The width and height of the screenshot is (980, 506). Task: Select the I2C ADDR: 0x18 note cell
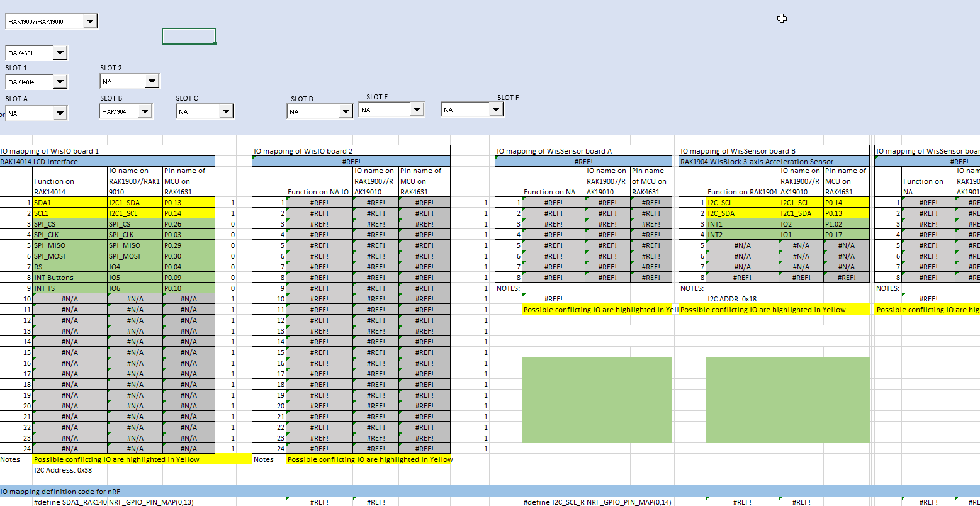733,299
